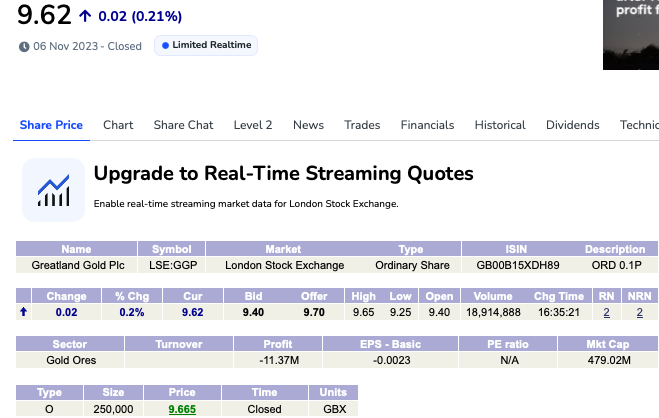Click the PE ratio value N/A

pos(509,360)
